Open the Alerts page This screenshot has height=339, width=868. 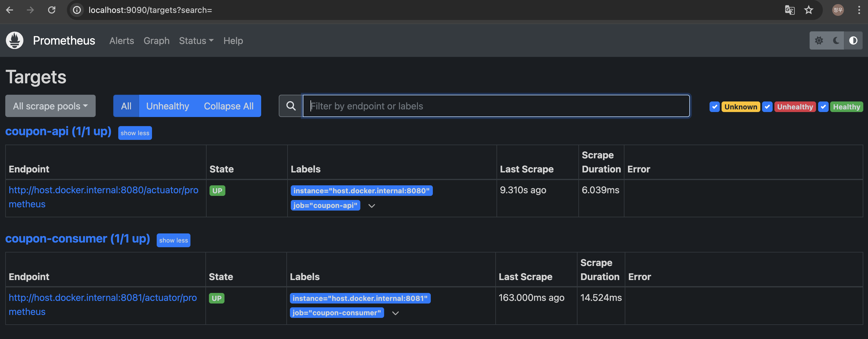pyautogui.click(x=122, y=41)
